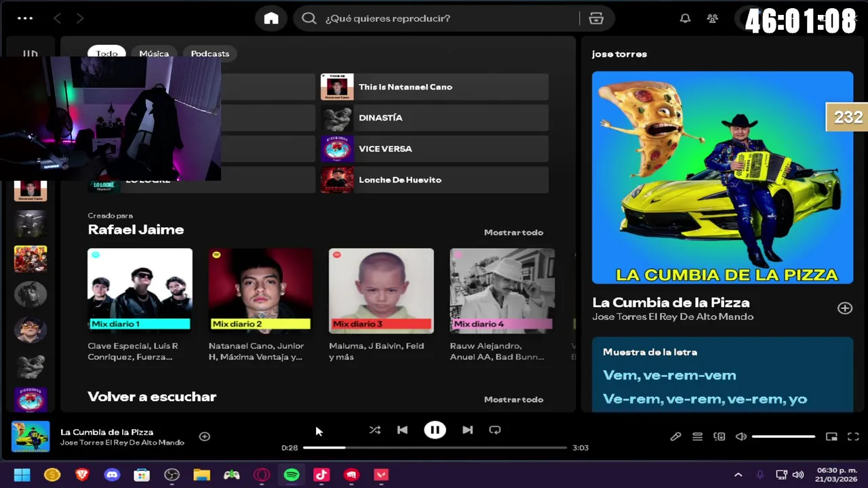Screen dimensions: 868x488
Task: Select the Todo filter chip
Action: point(106,54)
